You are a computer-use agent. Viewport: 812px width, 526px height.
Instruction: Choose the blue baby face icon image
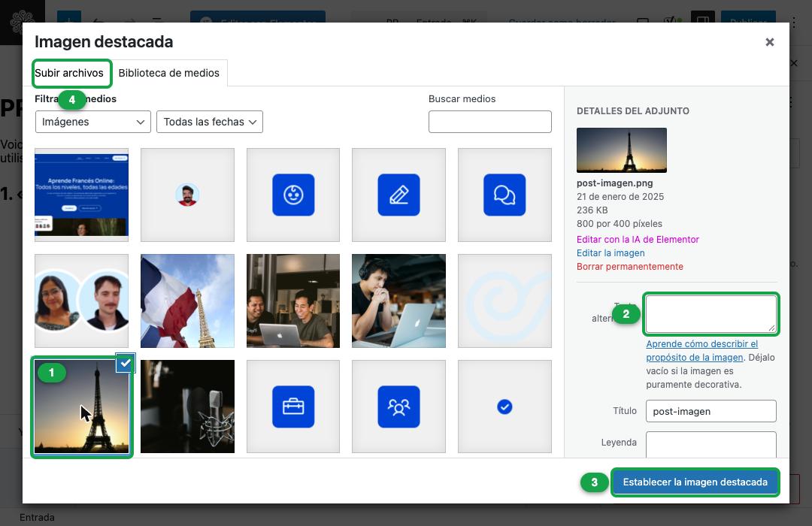point(293,195)
